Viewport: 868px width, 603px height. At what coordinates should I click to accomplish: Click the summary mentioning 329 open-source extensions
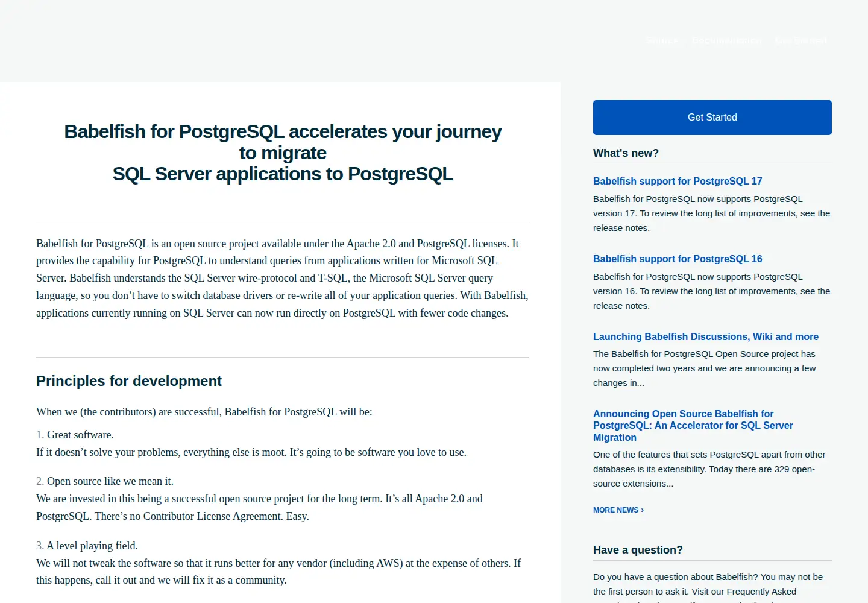point(709,469)
